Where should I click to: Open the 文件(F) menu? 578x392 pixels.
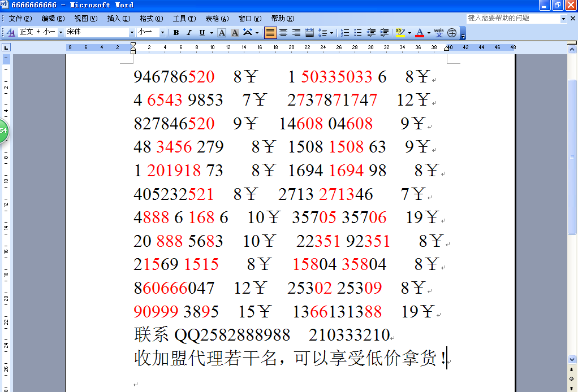[20, 19]
